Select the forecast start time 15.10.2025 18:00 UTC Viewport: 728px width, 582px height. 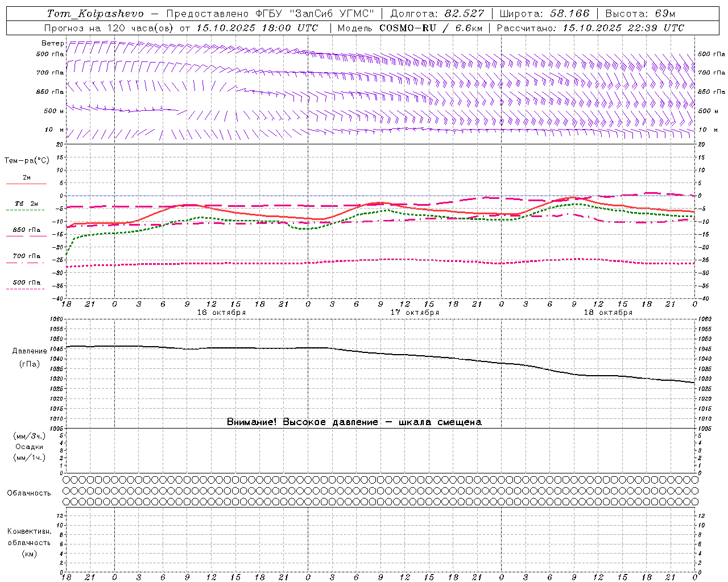point(257,28)
